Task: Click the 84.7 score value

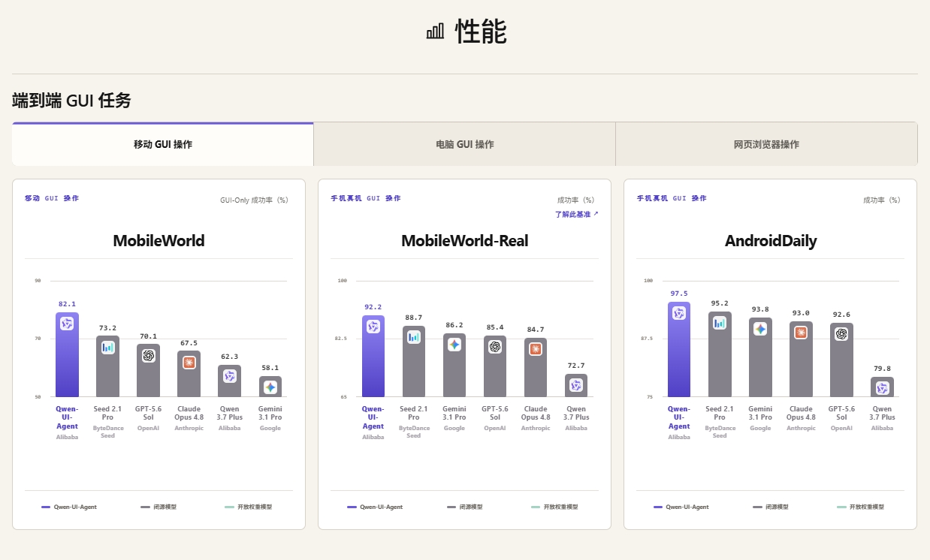Action: (535, 330)
